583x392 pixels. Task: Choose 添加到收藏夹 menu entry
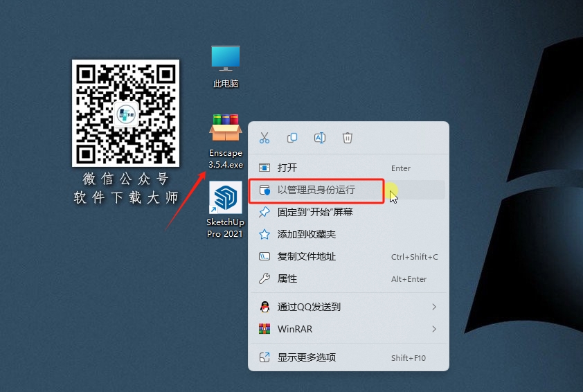348,234
